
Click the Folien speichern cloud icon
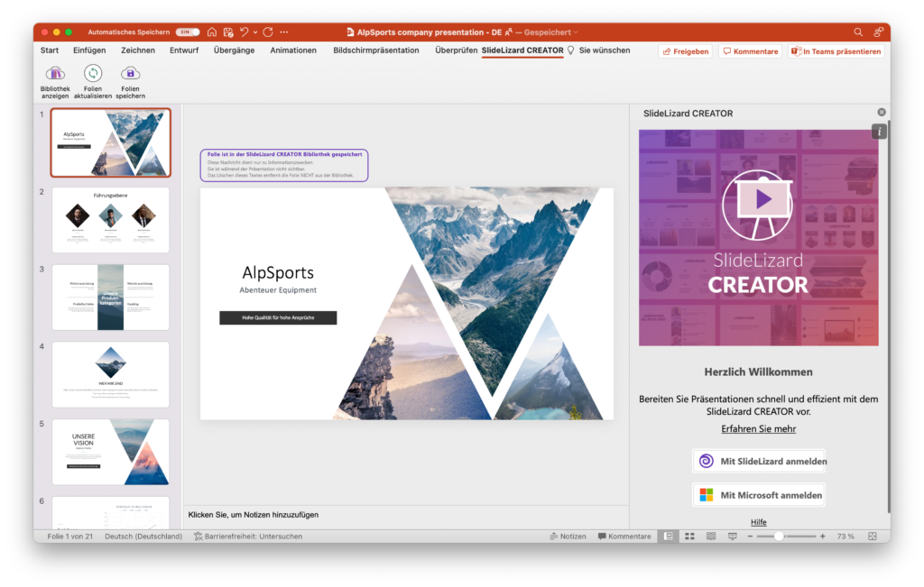pos(130,74)
